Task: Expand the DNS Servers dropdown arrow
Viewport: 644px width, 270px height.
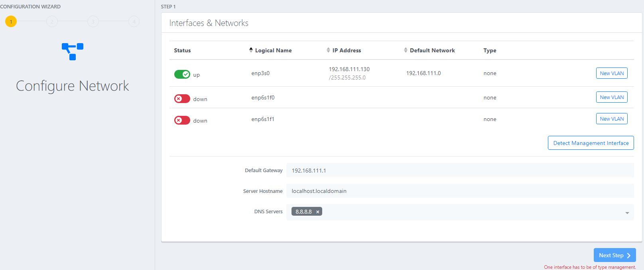Action: point(627,213)
